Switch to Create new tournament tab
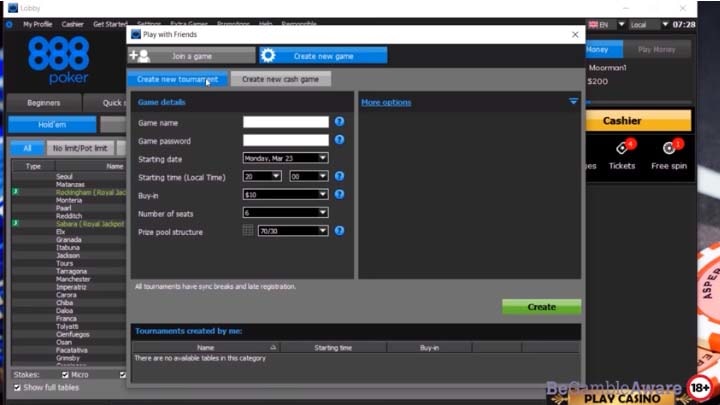The height and width of the screenshot is (405, 720). 177,79
